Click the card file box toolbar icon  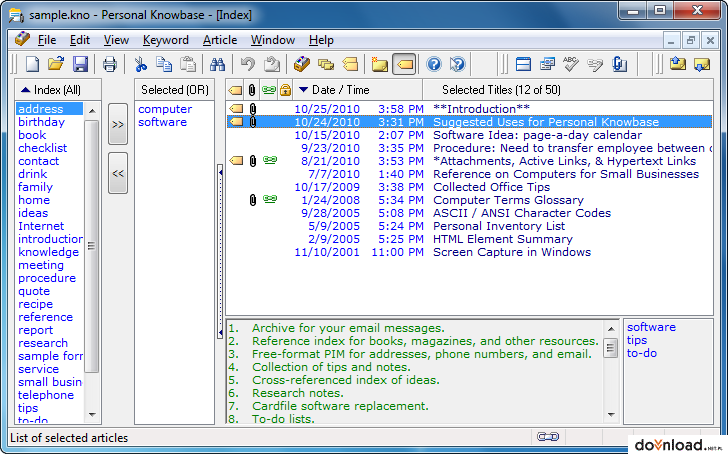(x=302, y=64)
